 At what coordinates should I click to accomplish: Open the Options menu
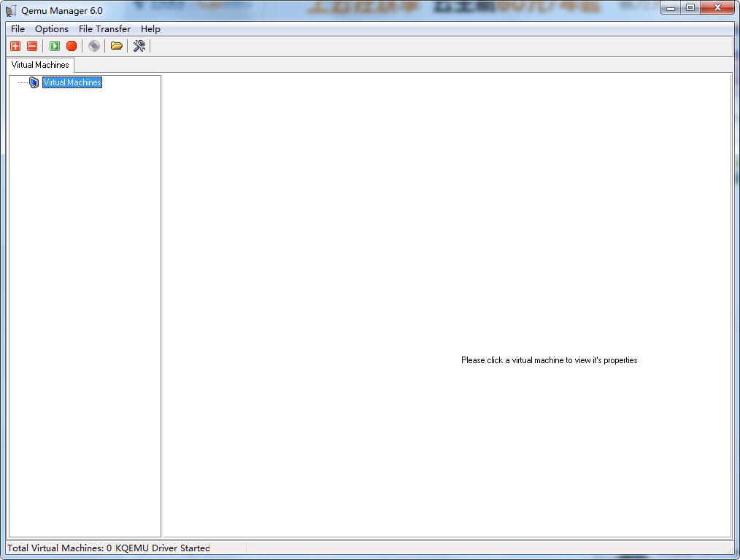(52, 28)
